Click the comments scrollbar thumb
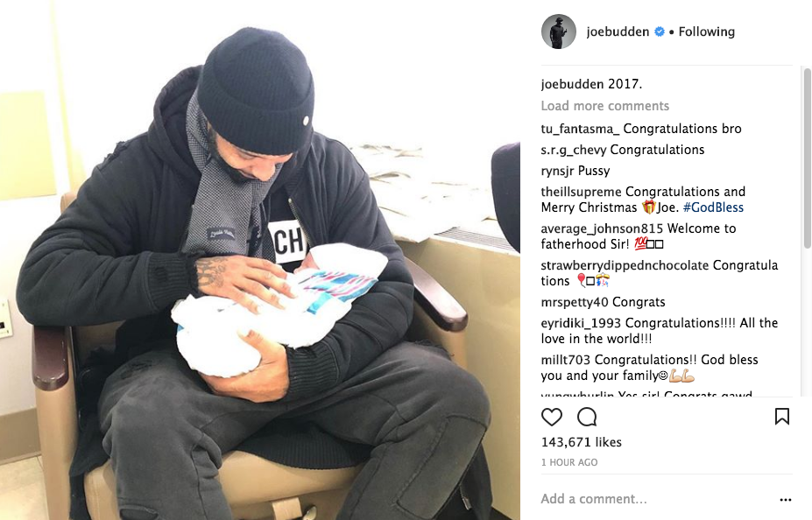812x520 pixels. (808, 158)
